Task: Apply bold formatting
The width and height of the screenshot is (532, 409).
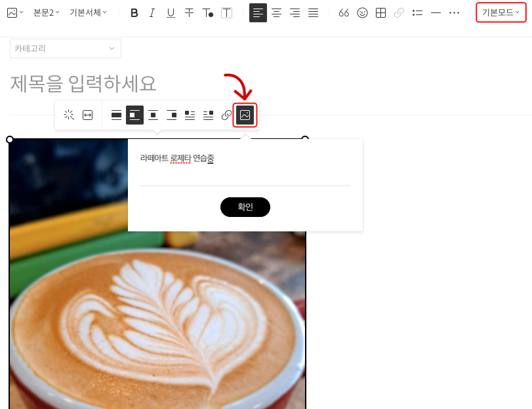Action: pos(134,12)
